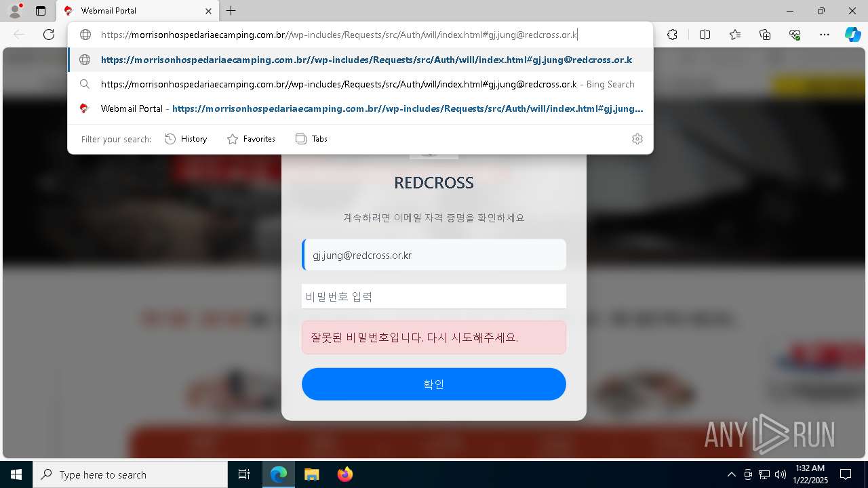Click the error message 잘못된 비밀번호입니다
Viewport: 868px width, 488px height.
[x=434, y=338]
